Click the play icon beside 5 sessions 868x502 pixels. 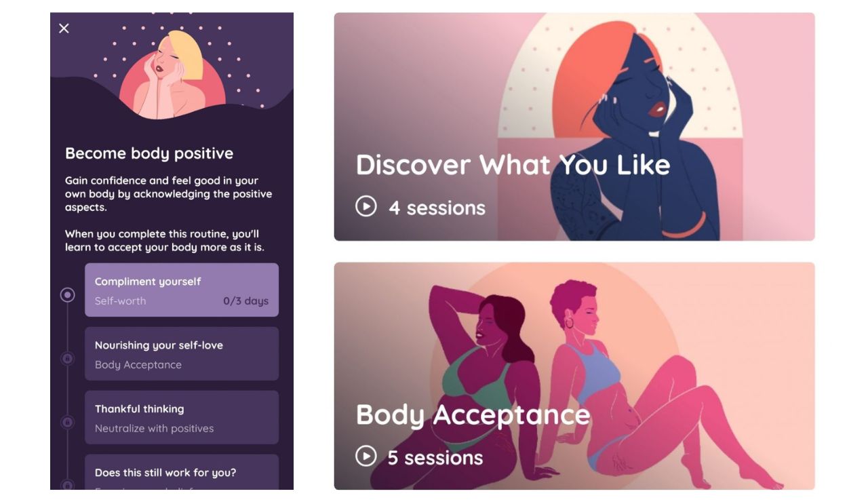366,456
